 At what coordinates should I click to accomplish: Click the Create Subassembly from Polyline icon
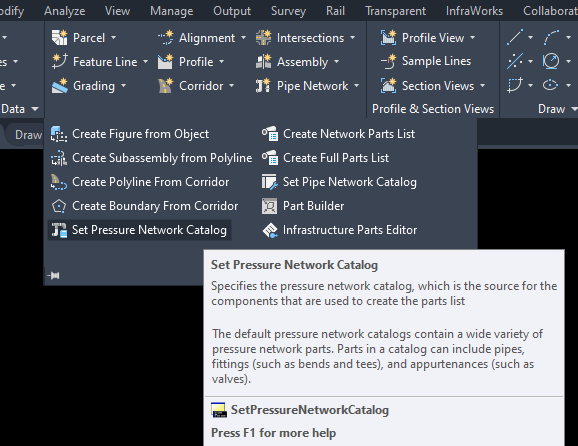click(59, 158)
